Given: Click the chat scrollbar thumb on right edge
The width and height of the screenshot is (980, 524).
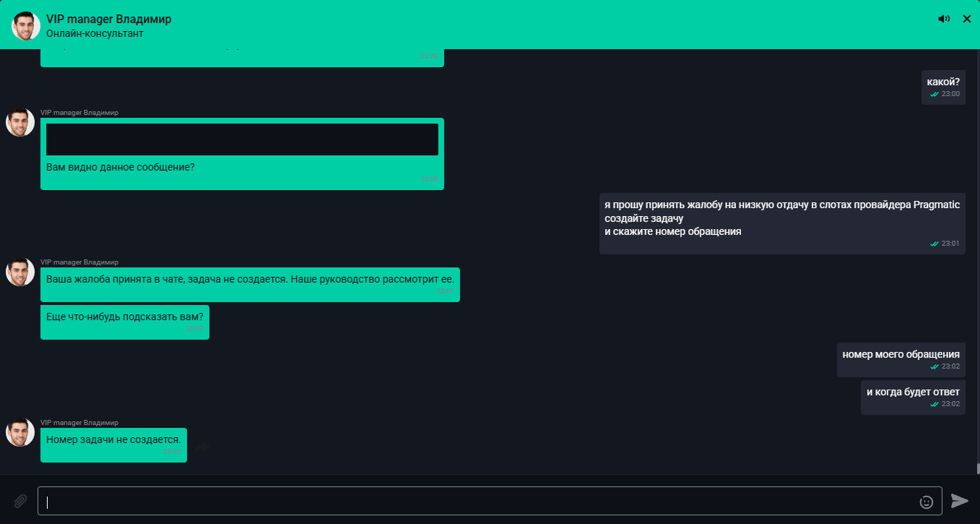Looking at the screenshot, I should tap(977, 468).
